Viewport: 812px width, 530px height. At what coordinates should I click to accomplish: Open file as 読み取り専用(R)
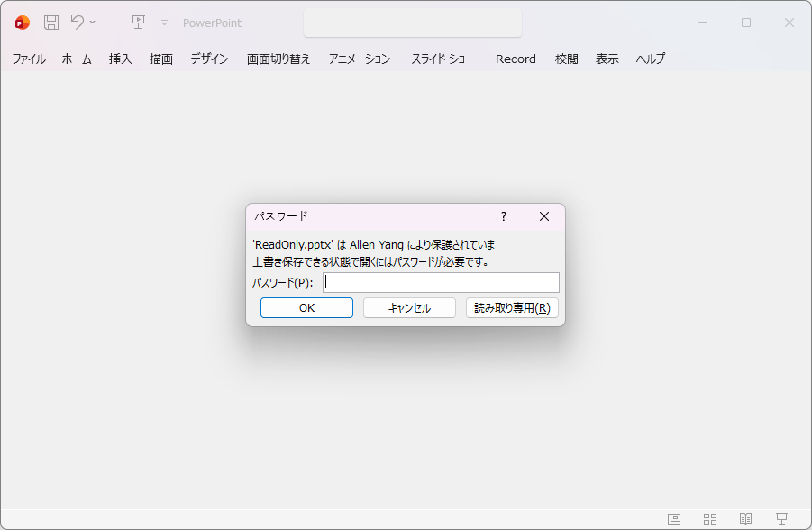click(512, 307)
